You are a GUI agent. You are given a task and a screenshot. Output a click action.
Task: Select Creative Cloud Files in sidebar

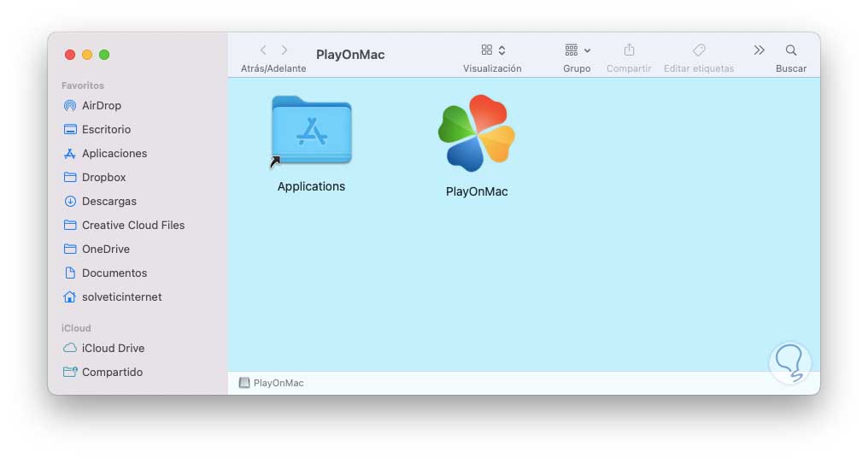click(x=124, y=225)
